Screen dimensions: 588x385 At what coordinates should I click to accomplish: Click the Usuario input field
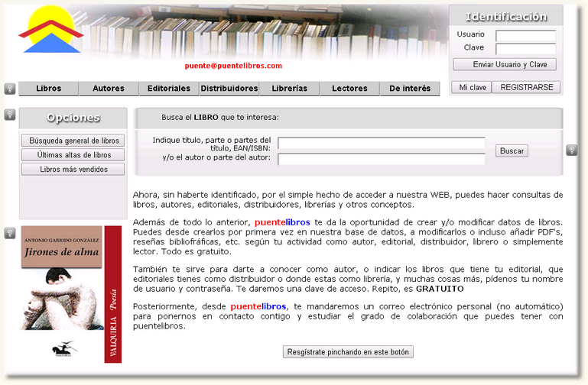pyautogui.click(x=526, y=36)
